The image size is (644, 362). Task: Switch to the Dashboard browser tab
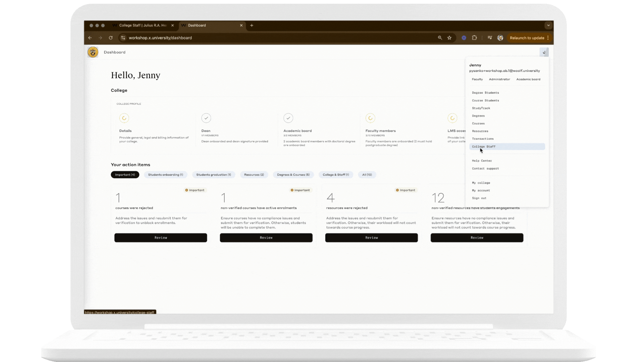[197, 25]
